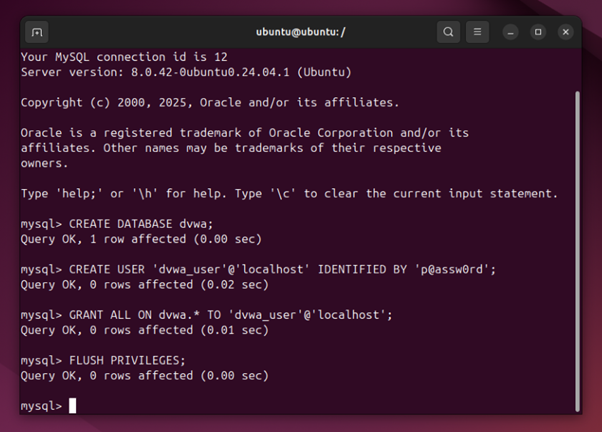
Task: Click the MySQL connection id line
Action: click(x=124, y=57)
